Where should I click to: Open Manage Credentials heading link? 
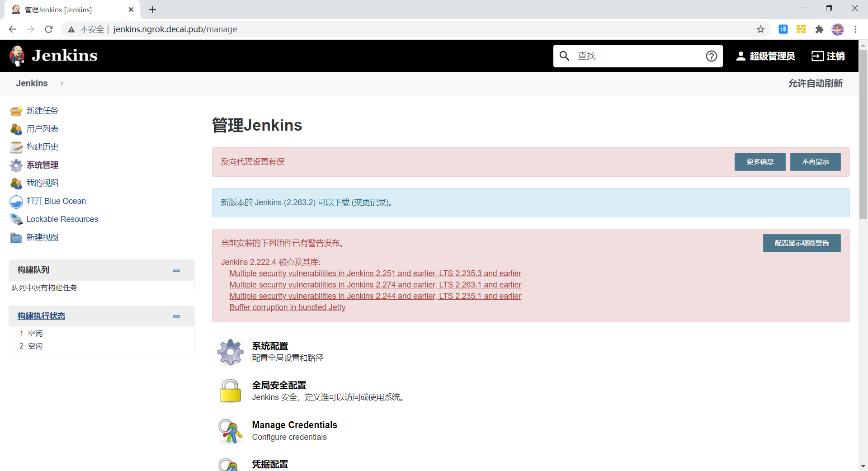tap(294, 425)
